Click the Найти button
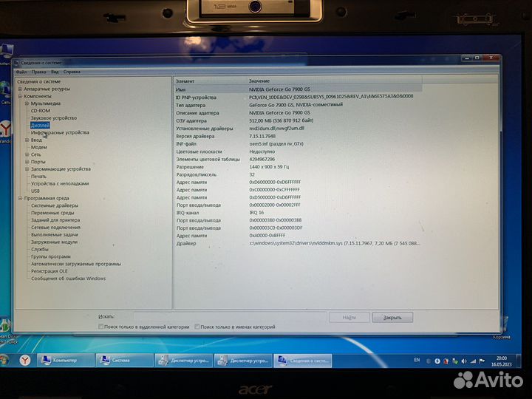Screen dimensions: 532x399 coord(349,317)
